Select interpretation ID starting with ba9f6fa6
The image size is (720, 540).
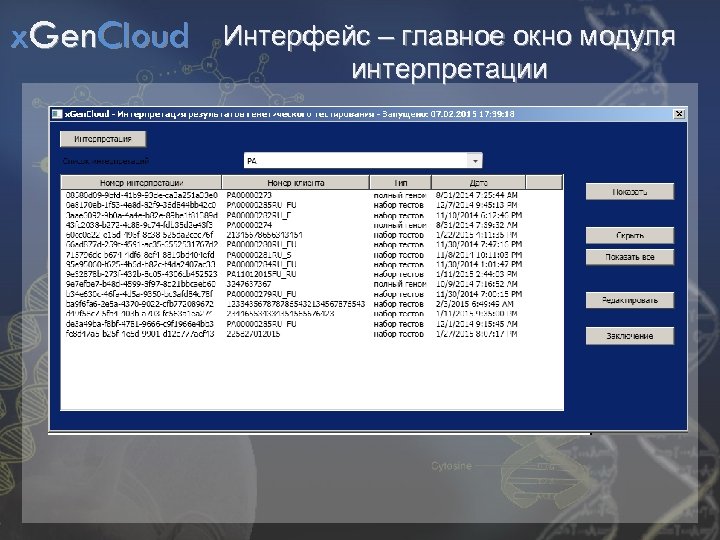(x=140, y=304)
